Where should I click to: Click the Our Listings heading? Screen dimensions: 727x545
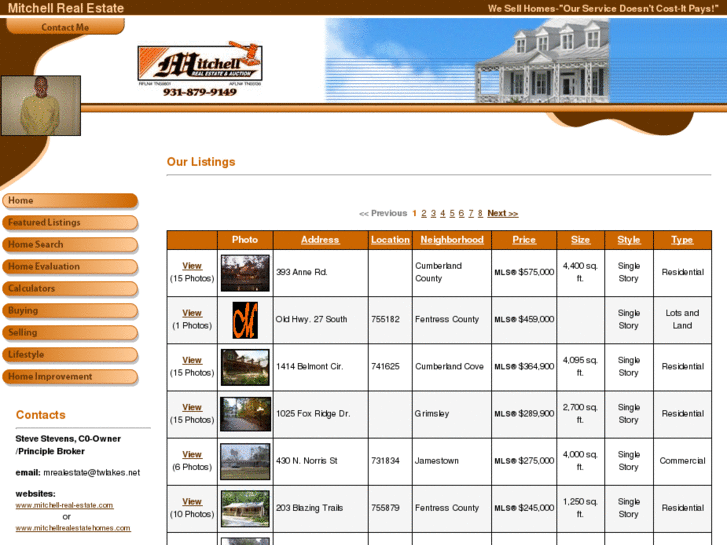click(201, 162)
